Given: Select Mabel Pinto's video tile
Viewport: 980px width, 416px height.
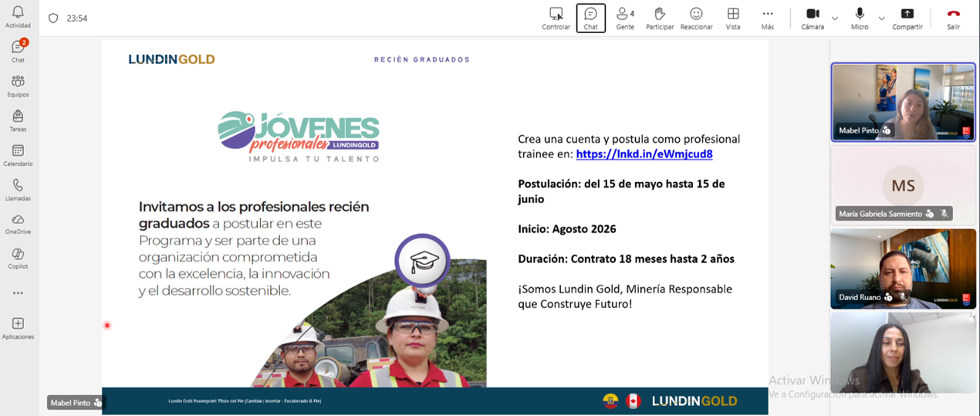Looking at the screenshot, I should [903, 102].
